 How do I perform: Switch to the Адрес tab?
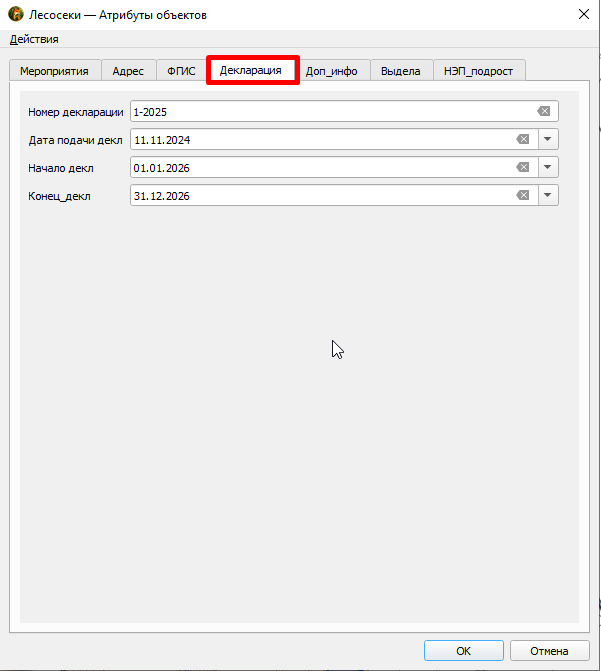[x=128, y=71]
